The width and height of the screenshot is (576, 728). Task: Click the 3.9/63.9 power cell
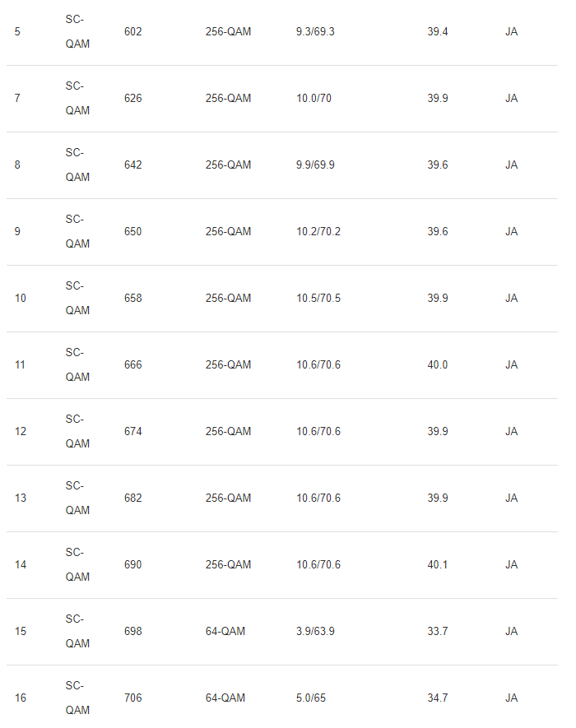point(315,632)
